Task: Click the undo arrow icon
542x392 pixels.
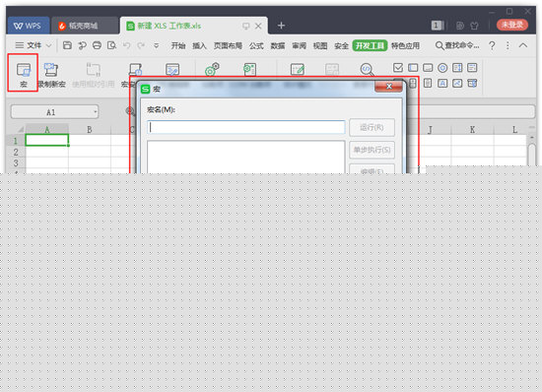Action: pyautogui.click(x=126, y=45)
